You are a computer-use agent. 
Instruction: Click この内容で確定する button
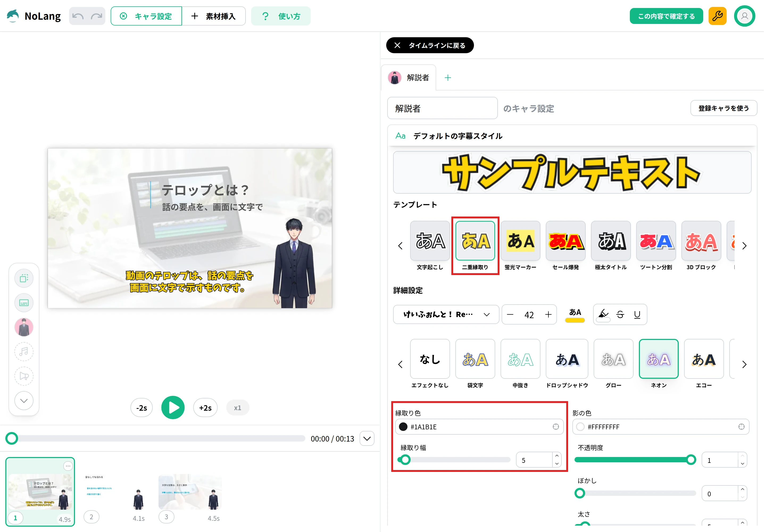point(666,16)
